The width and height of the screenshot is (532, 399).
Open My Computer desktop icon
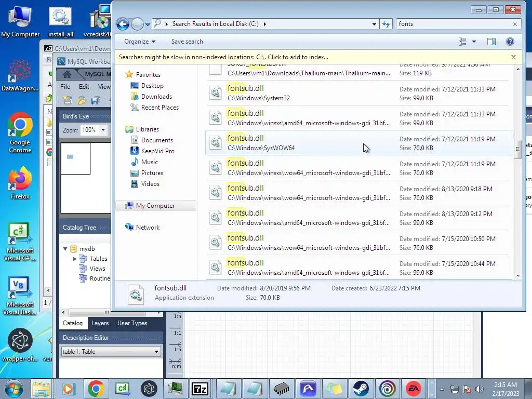20,22
